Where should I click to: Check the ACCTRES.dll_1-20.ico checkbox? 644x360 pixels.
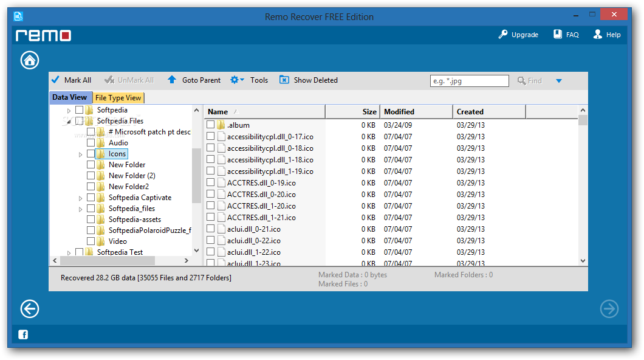[211, 205]
